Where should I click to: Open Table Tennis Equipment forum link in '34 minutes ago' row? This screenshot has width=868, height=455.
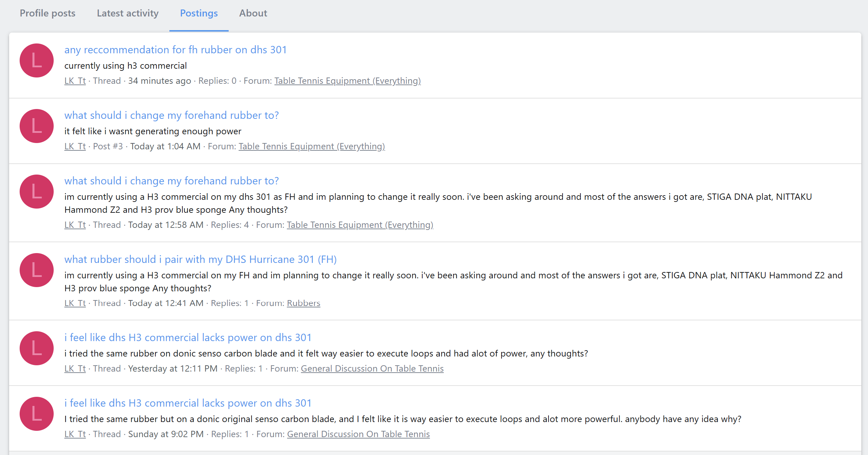click(x=348, y=81)
